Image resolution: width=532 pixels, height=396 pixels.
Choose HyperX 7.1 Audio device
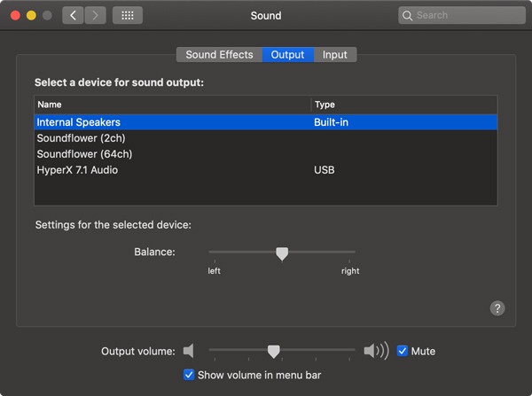point(77,170)
